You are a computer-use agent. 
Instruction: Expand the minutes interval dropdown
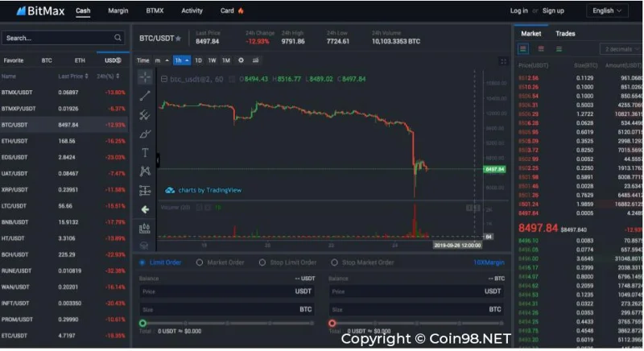pos(167,60)
